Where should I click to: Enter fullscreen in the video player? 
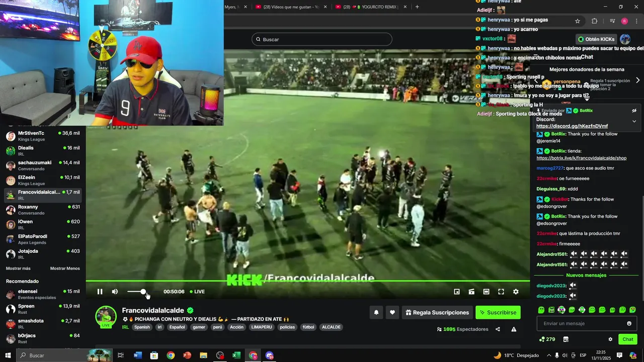coord(501,292)
